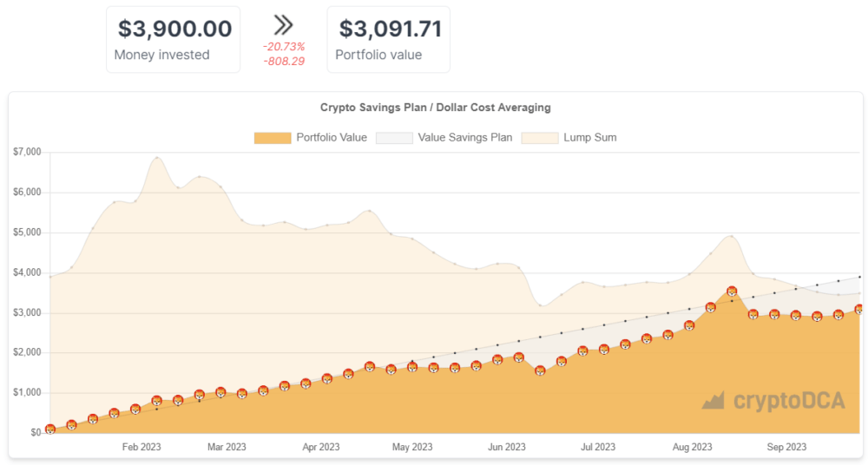Click the Shiba coin marker at chart start
This screenshot has height=465, width=868.
[50, 429]
